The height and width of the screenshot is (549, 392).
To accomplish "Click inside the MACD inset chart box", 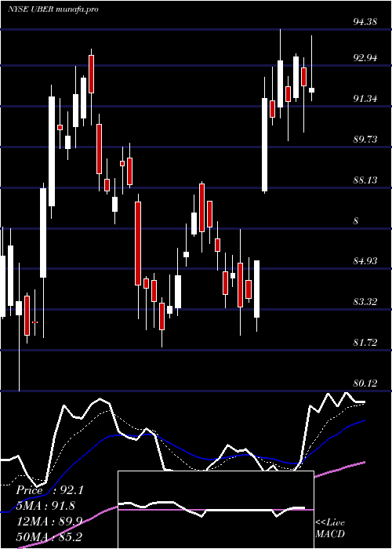I will [x=216, y=510].
